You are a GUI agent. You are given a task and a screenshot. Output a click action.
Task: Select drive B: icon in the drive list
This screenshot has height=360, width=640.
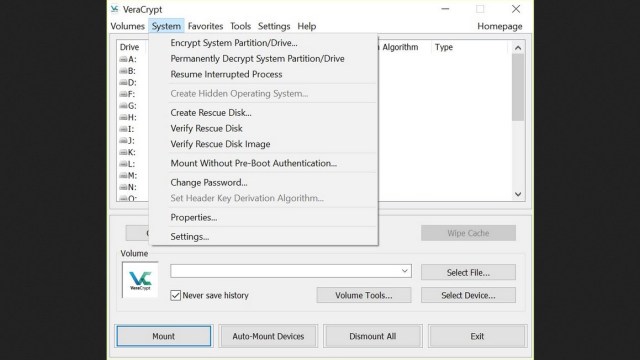click(x=123, y=71)
